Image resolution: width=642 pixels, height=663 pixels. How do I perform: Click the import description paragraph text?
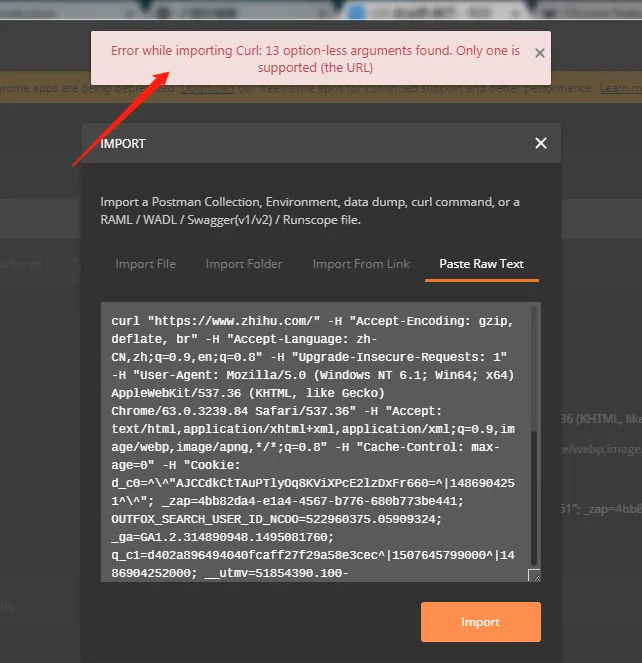pyautogui.click(x=310, y=211)
